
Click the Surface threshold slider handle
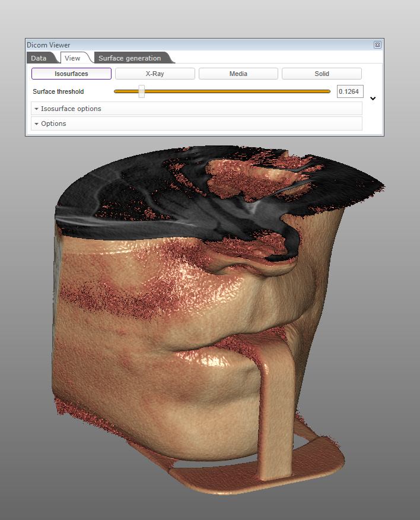point(142,91)
